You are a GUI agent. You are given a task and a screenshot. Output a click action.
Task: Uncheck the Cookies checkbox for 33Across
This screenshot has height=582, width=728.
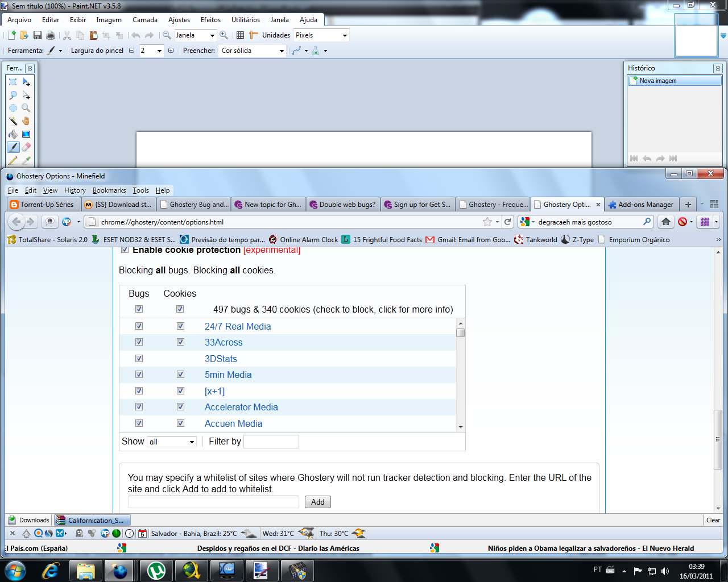point(180,342)
